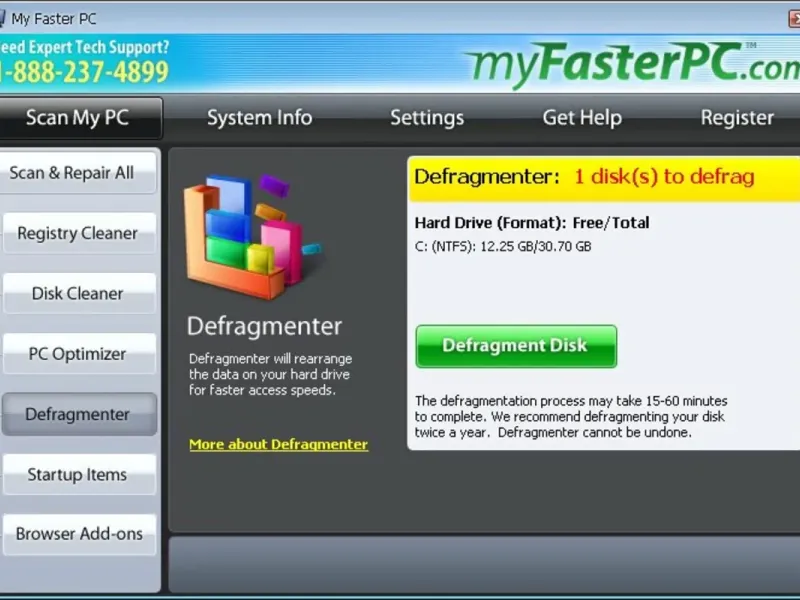This screenshot has height=600, width=800.
Task: Open the Disk Cleaner section
Action: (79, 293)
